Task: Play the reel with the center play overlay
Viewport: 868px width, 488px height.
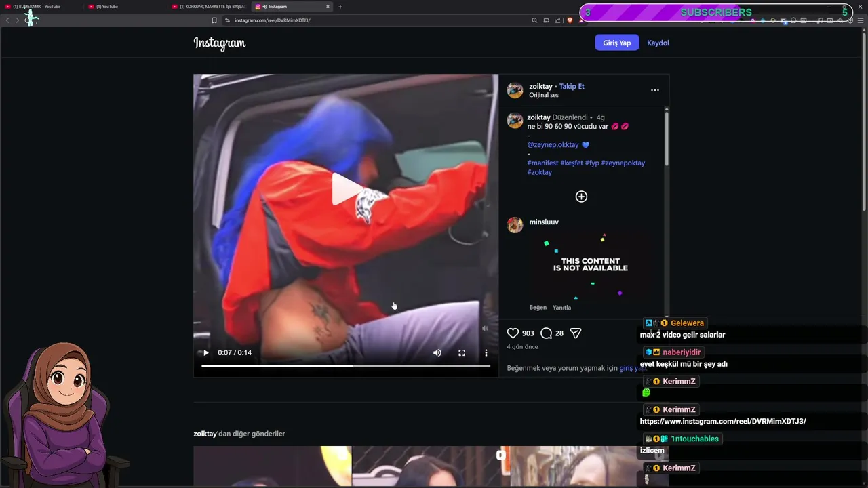Action: pos(347,189)
